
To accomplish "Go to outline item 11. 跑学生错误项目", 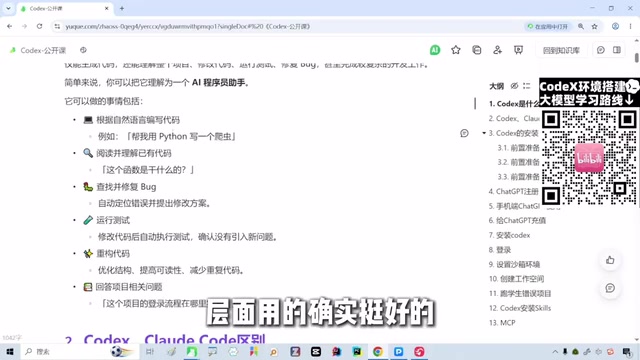I will [520, 293].
